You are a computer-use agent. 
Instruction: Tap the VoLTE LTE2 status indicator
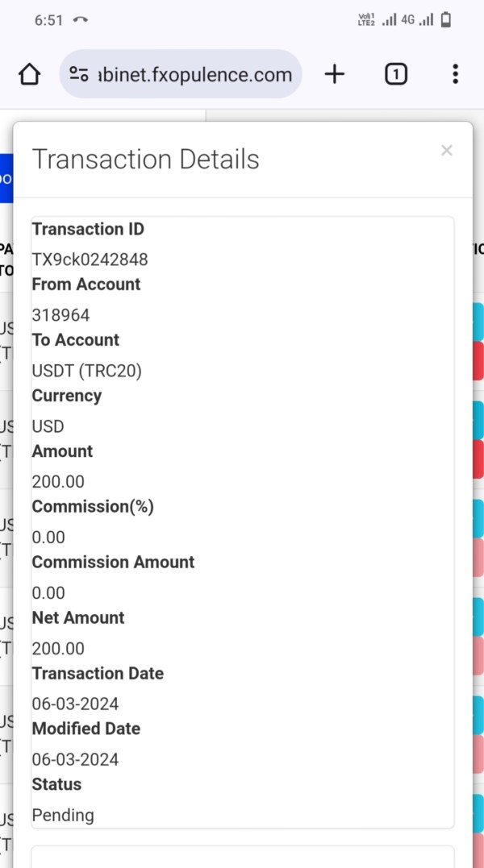(x=365, y=20)
